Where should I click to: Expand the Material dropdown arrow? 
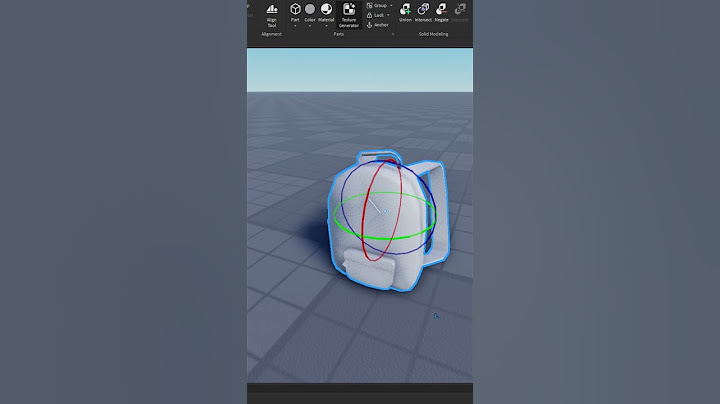tap(326, 26)
